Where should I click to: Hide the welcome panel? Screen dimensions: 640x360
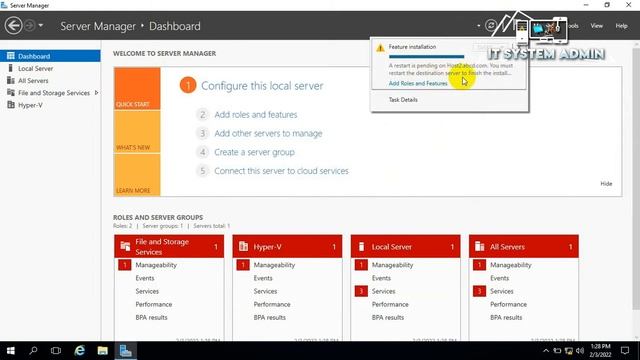coord(606,184)
